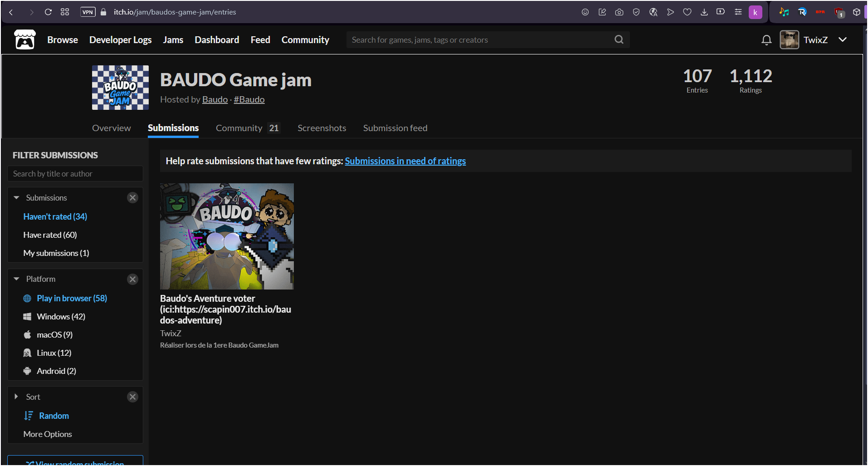
Task: Open the music notes sidebar icon
Action: click(784, 12)
